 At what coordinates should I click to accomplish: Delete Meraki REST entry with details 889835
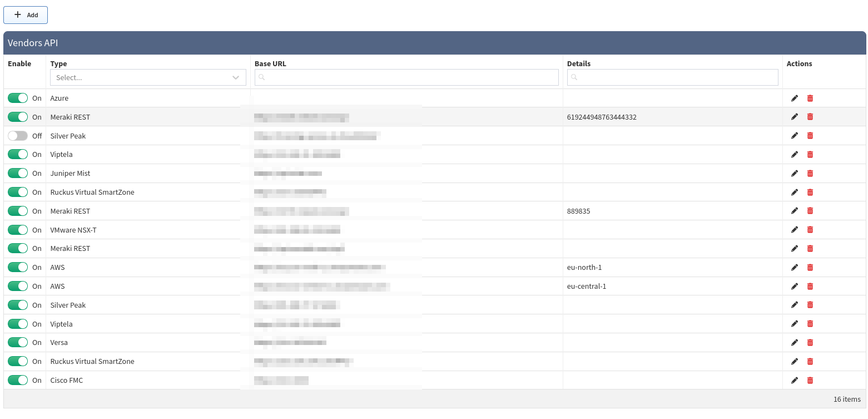810,211
